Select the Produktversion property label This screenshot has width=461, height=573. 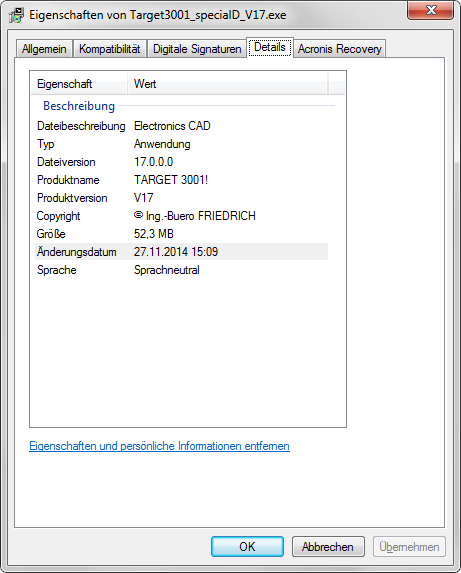[72, 198]
